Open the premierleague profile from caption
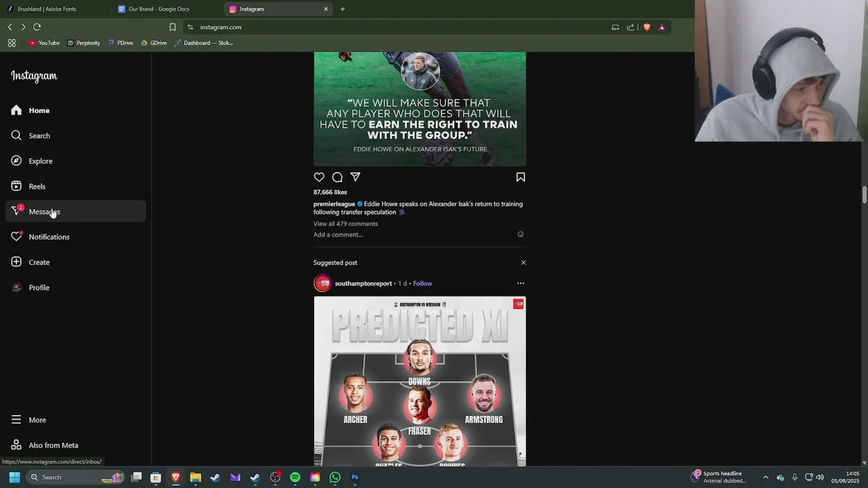The image size is (868, 488). (334, 204)
